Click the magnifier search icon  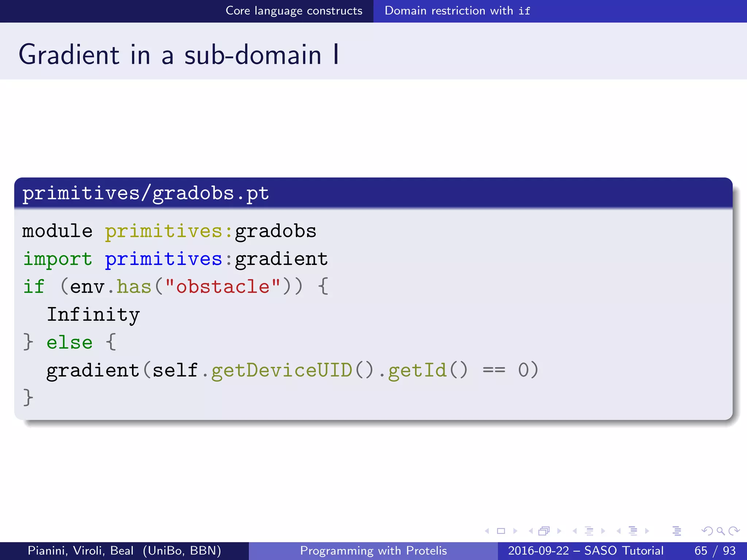721,531
